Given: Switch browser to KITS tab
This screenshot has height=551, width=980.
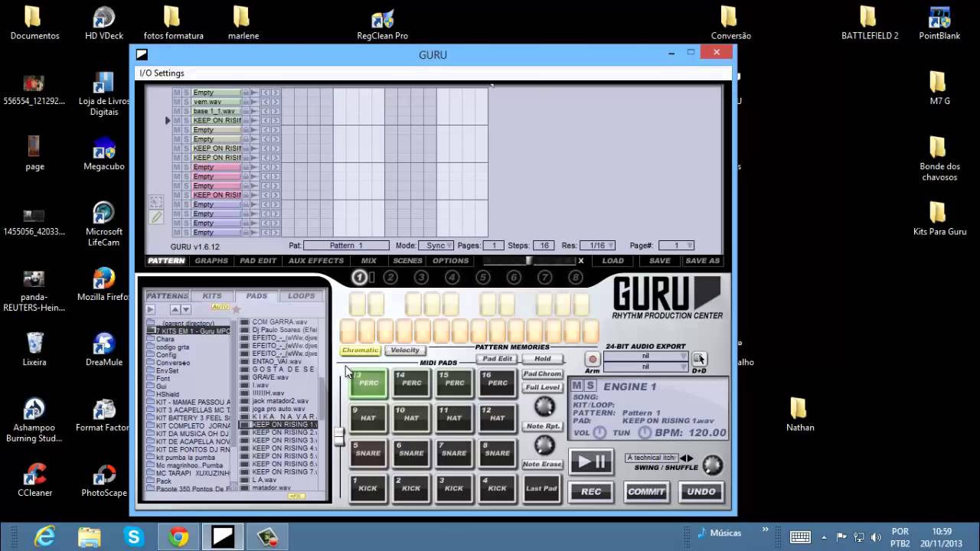Looking at the screenshot, I should click(212, 296).
